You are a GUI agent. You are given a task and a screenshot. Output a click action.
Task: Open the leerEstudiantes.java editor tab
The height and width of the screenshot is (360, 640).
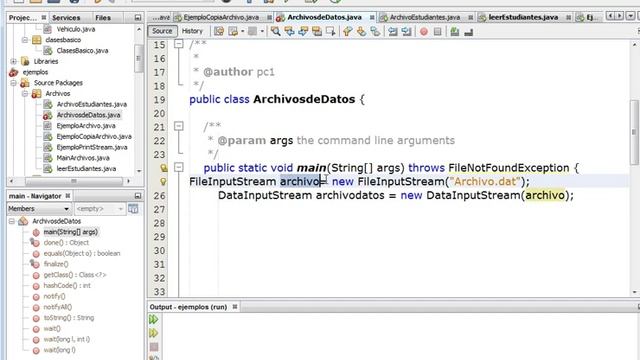523,17
